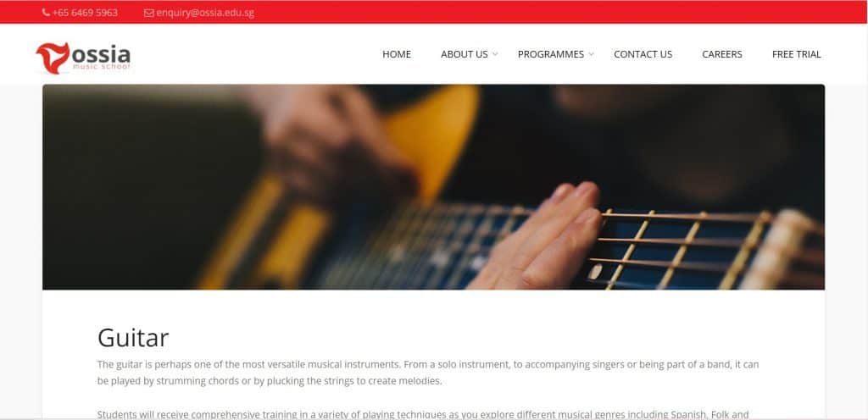Open the Programmes menu

point(551,54)
